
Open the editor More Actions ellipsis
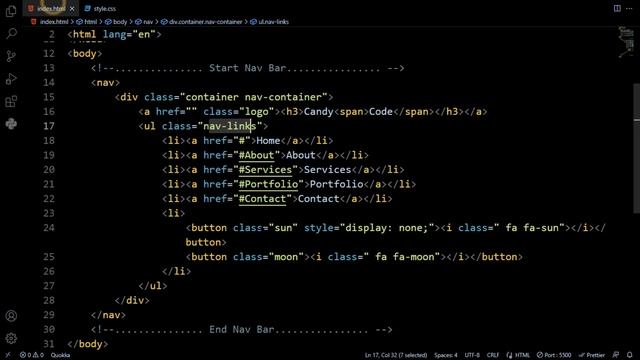tap(629, 8)
